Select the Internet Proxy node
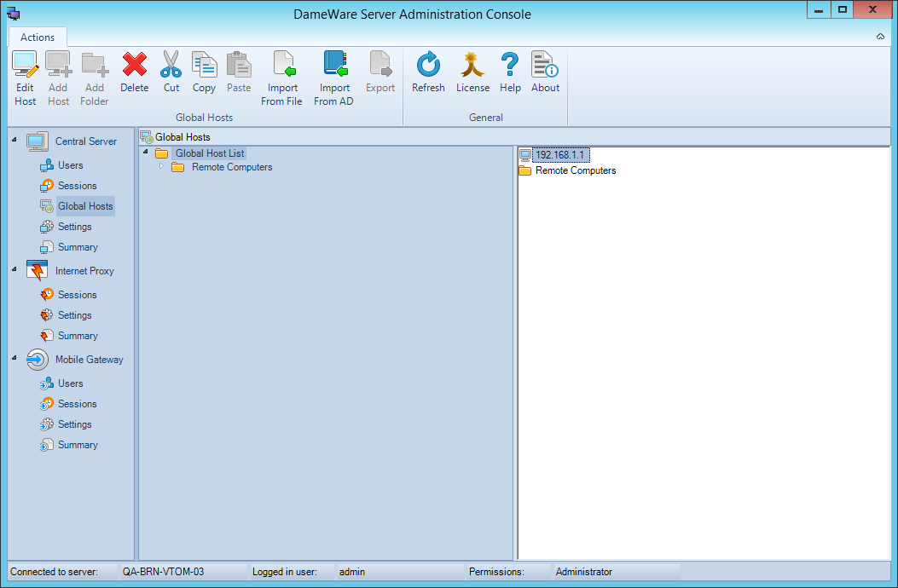The height and width of the screenshot is (588, 898). point(84,271)
